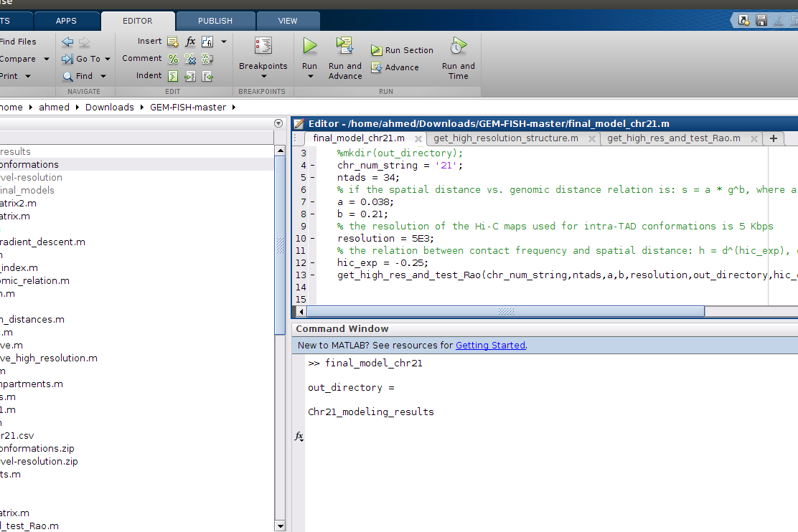
Task: Click the Run and Advance icon
Action: pyautogui.click(x=344, y=45)
